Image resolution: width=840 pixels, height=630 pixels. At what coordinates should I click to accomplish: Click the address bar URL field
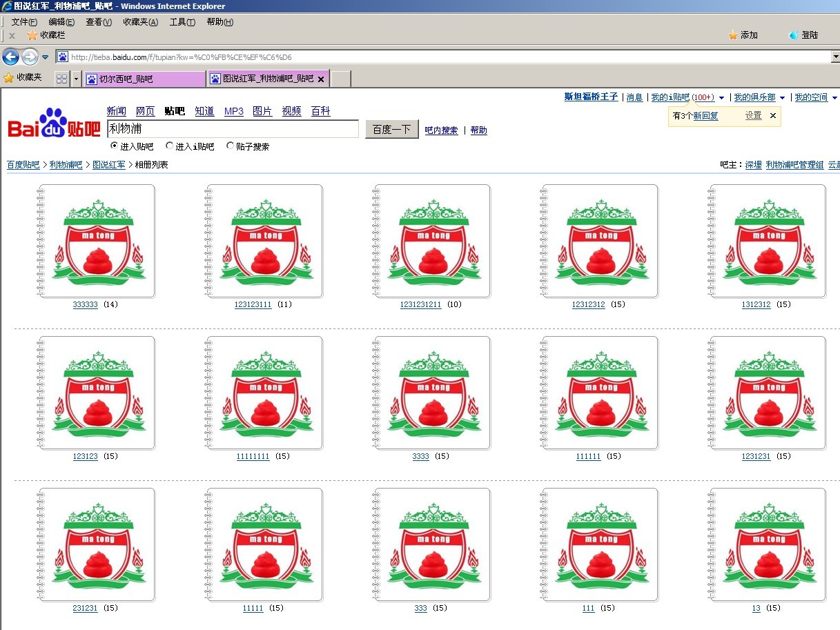pos(442,57)
